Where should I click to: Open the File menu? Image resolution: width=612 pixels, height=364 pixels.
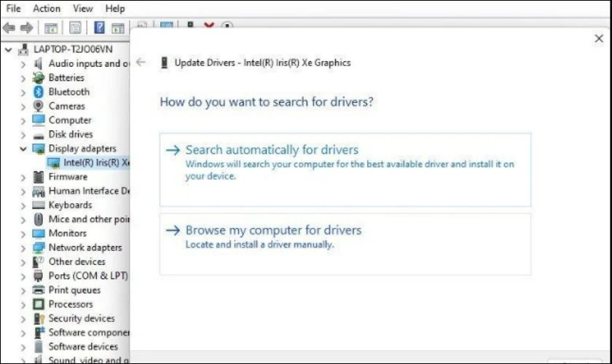[x=13, y=8]
